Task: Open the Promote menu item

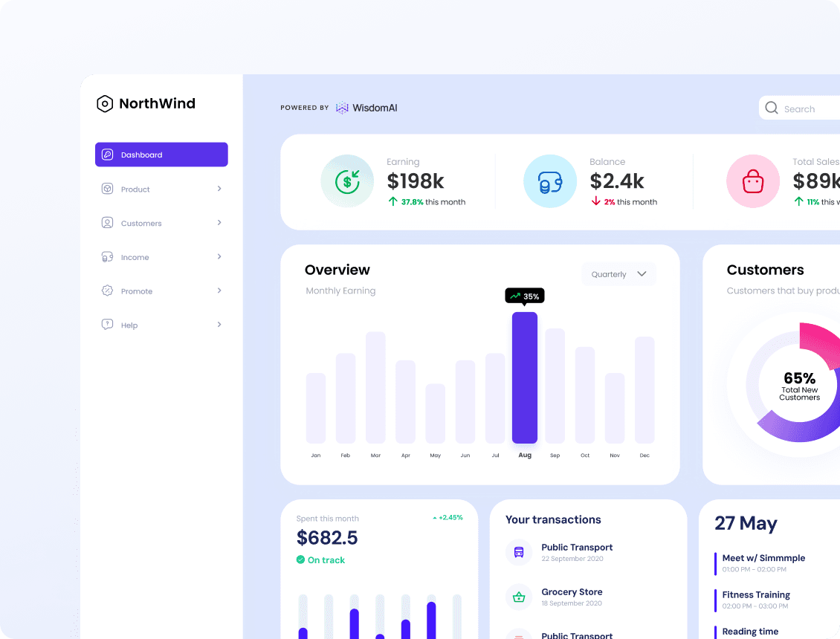Action: point(161,291)
